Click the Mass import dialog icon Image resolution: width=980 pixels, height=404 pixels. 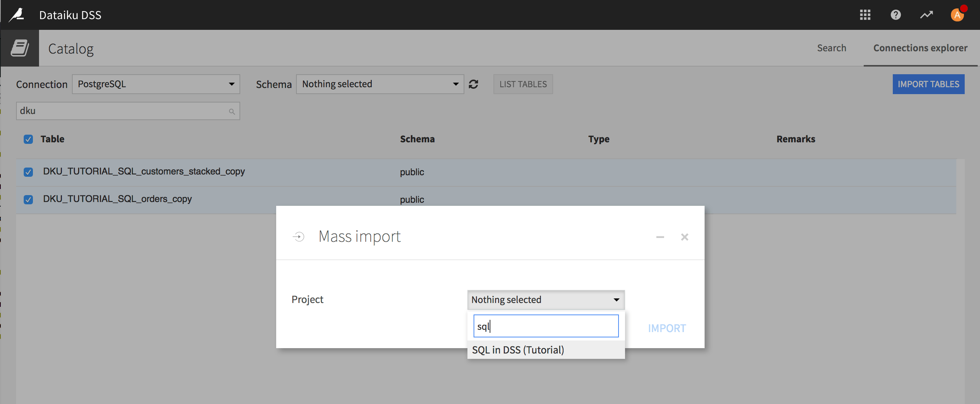[299, 236]
